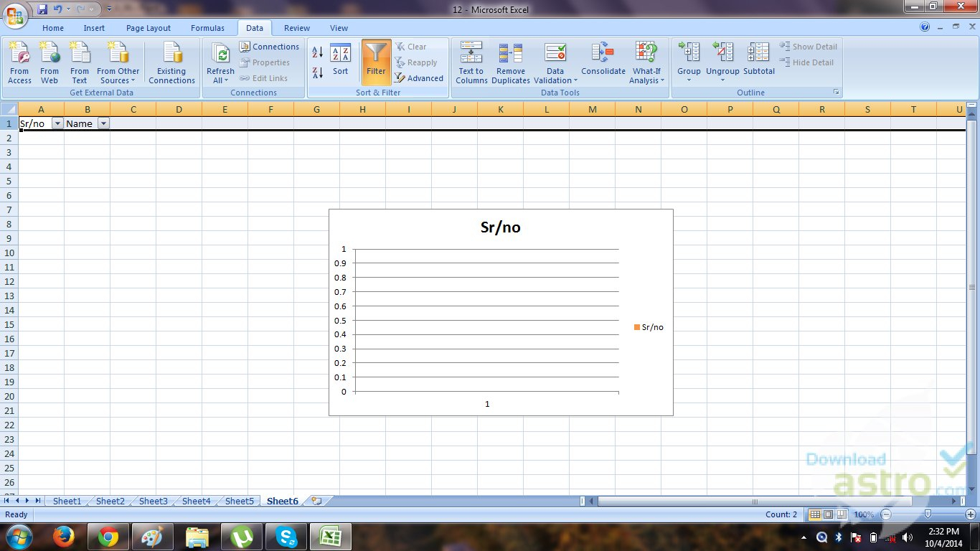980x551 pixels.
Task: Click Sort A to Z ascending icon
Action: point(318,52)
